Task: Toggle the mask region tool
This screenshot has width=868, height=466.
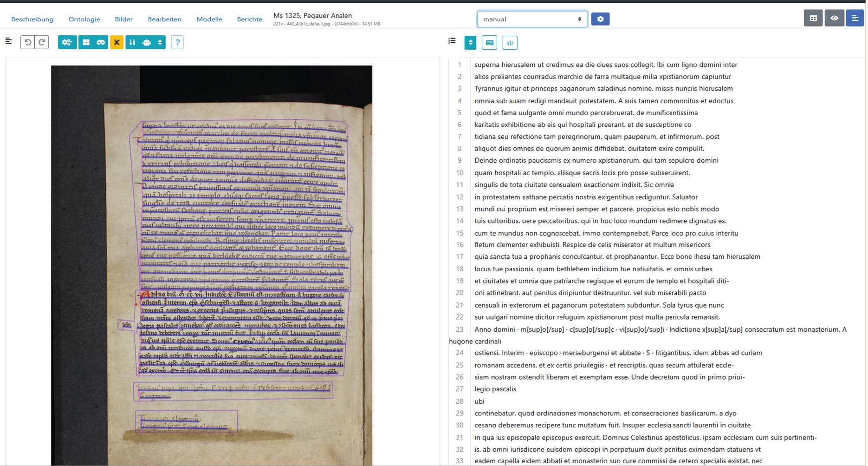Action: 101,42
